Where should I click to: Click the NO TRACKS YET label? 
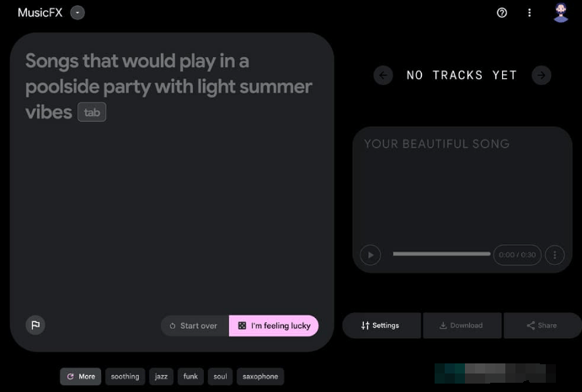pyautogui.click(x=462, y=75)
